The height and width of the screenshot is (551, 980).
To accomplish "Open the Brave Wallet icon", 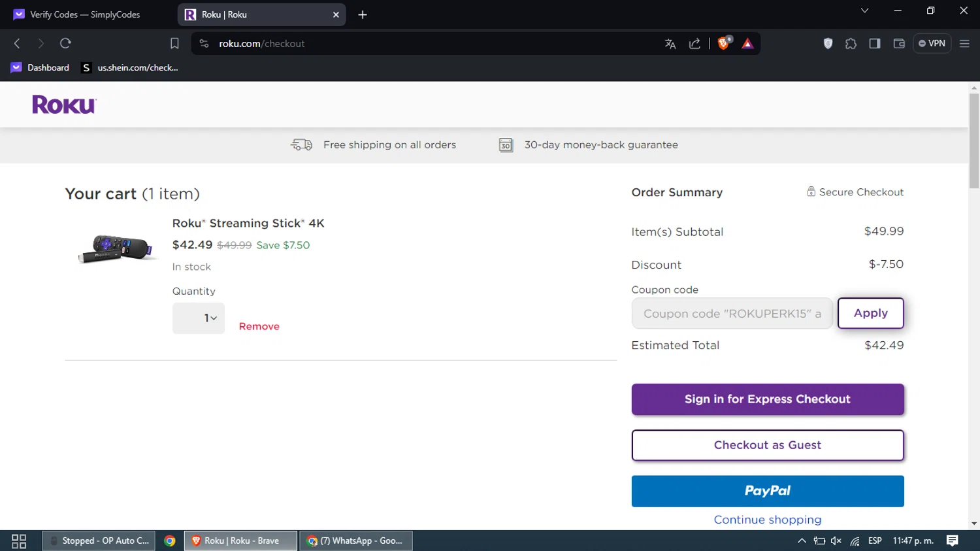I will 899,44.
